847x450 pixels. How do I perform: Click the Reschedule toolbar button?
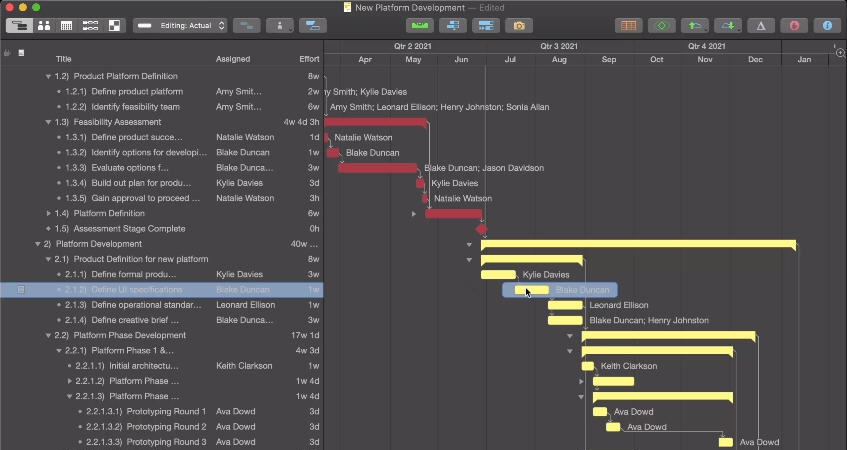click(x=486, y=25)
